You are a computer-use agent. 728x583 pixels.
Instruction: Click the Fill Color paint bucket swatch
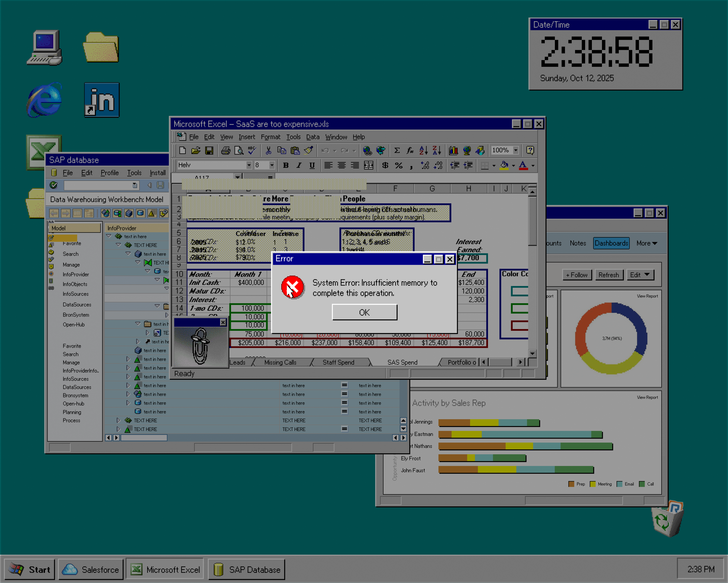(x=504, y=165)
